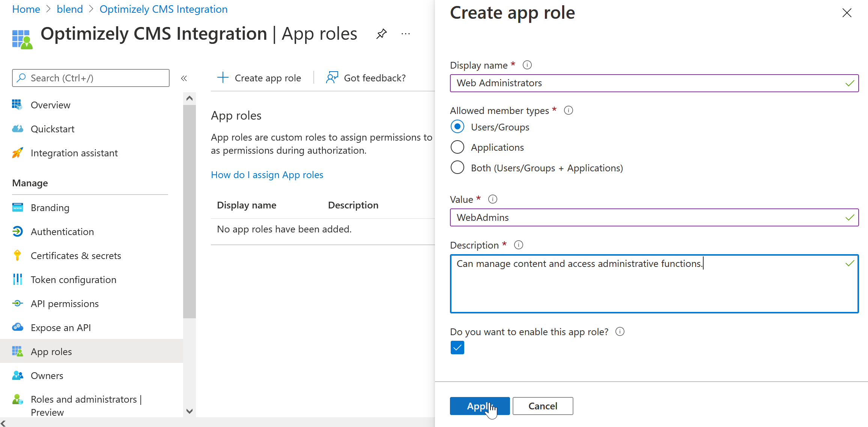Pin the App roles blade
Viewport: 868px width, 427px height.
[381, 34]
